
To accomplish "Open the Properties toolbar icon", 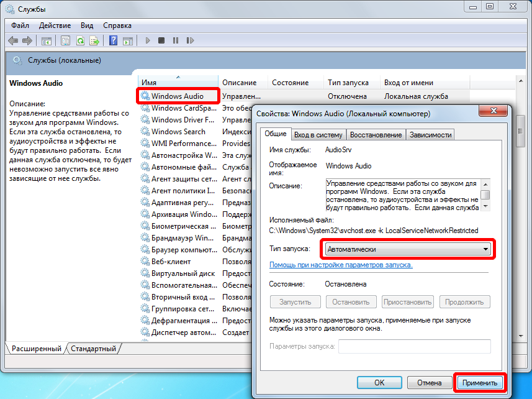I will point(65,41).
